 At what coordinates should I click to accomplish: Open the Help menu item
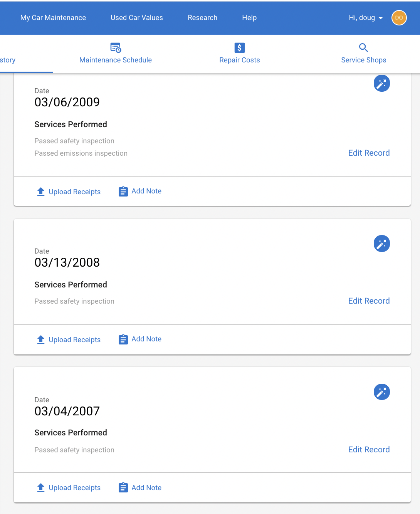(x=249, y=18)
